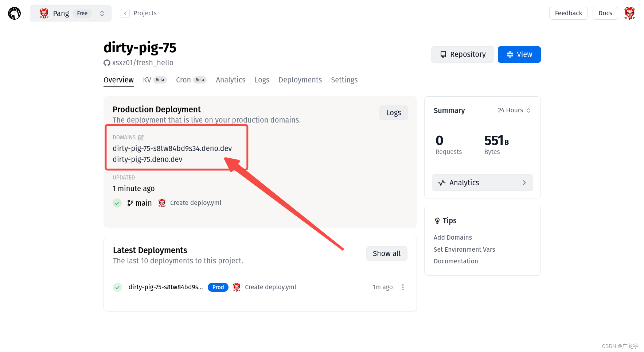Click the 1m ago timestamp
Image resolution: width=644 pixels, height=352 pixels.
382,287
